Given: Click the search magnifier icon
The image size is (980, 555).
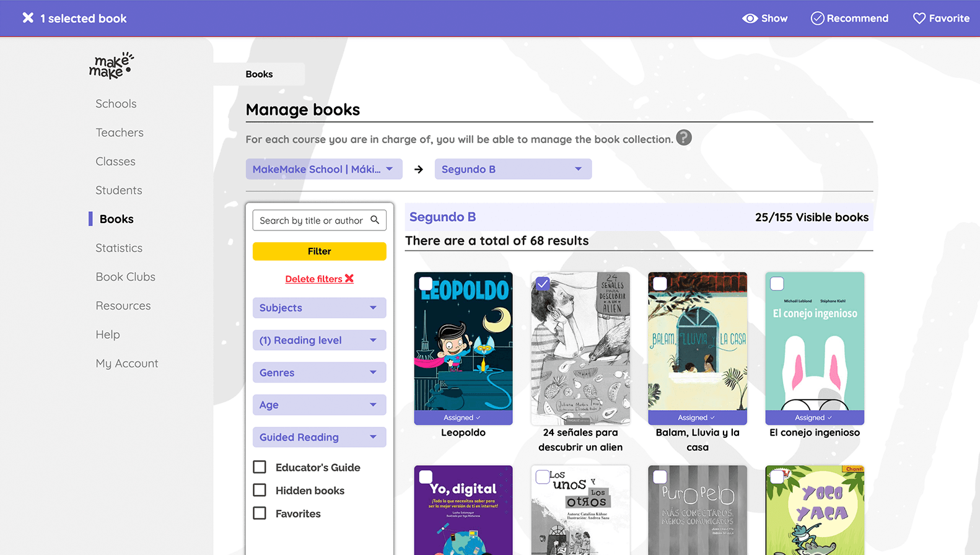Looking at the screenshot, I should 375,220.
